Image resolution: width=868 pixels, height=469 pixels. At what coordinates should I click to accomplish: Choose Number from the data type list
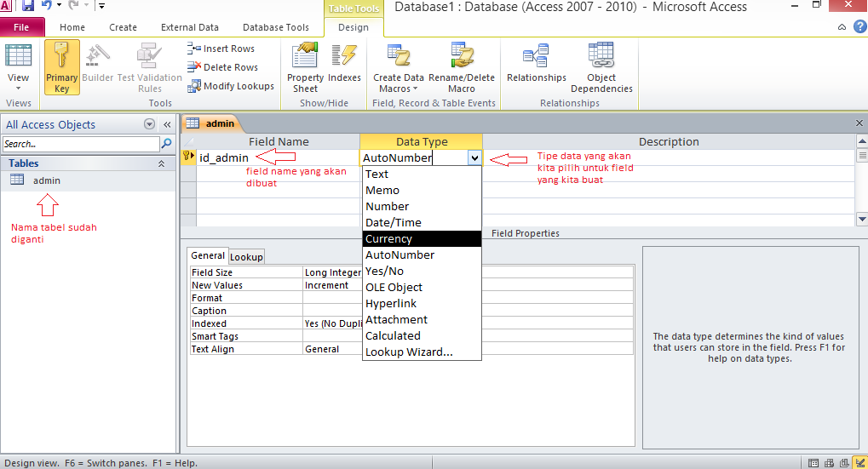[422, 206]
